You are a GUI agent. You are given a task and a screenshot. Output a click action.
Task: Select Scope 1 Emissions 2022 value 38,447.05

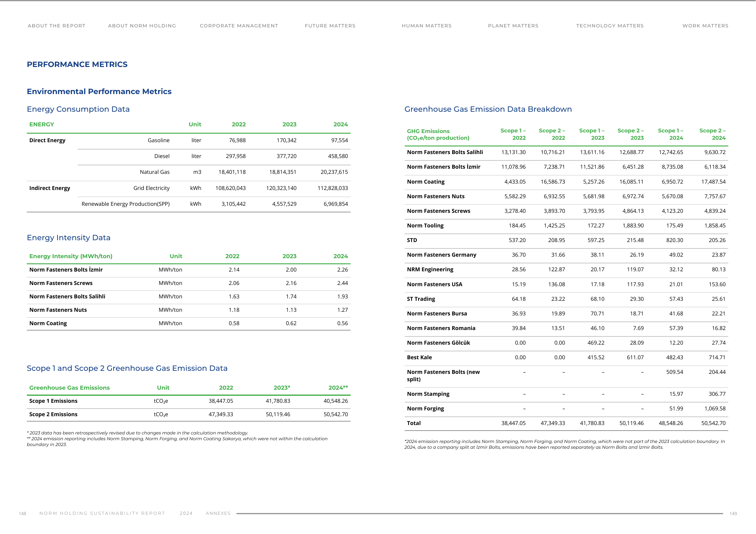[x=221, y=401]
